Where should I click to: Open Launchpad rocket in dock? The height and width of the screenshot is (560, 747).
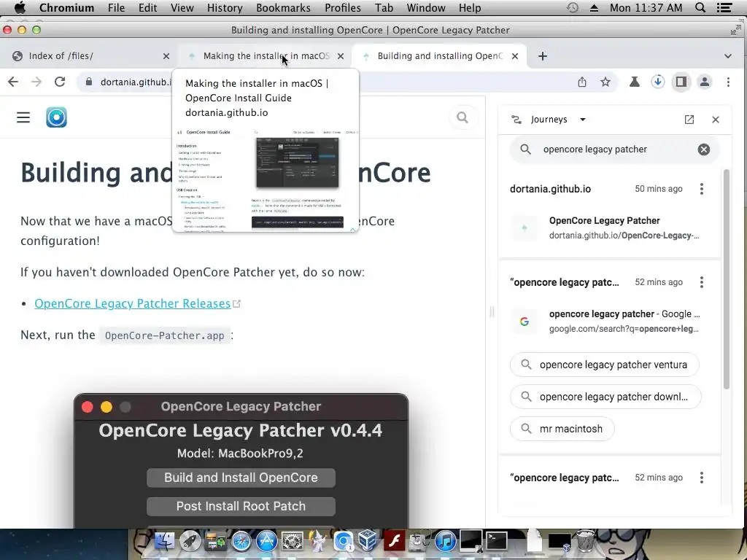coord(190,542)
